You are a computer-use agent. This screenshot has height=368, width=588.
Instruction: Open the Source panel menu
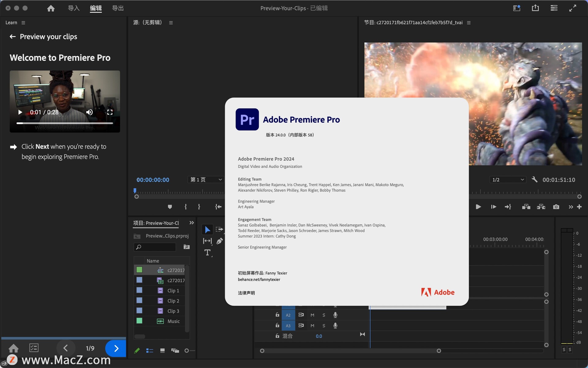point(171,23)
